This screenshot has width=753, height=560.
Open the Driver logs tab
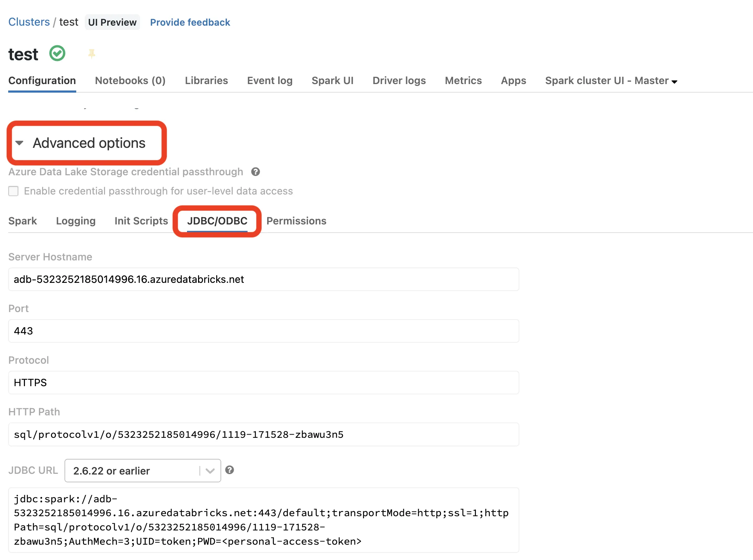[x=399, y=81]
